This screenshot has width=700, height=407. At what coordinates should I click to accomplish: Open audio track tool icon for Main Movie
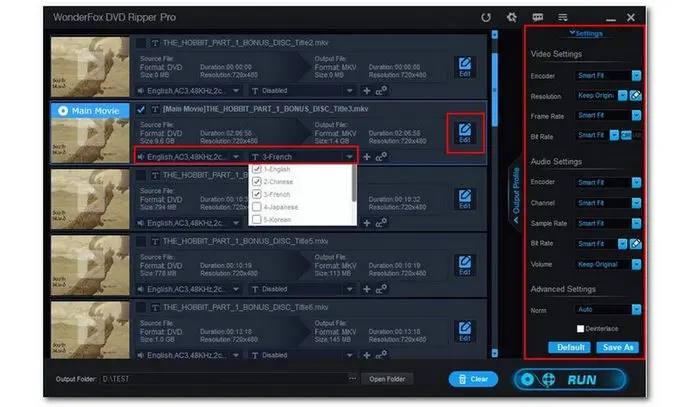pos(381,157)
